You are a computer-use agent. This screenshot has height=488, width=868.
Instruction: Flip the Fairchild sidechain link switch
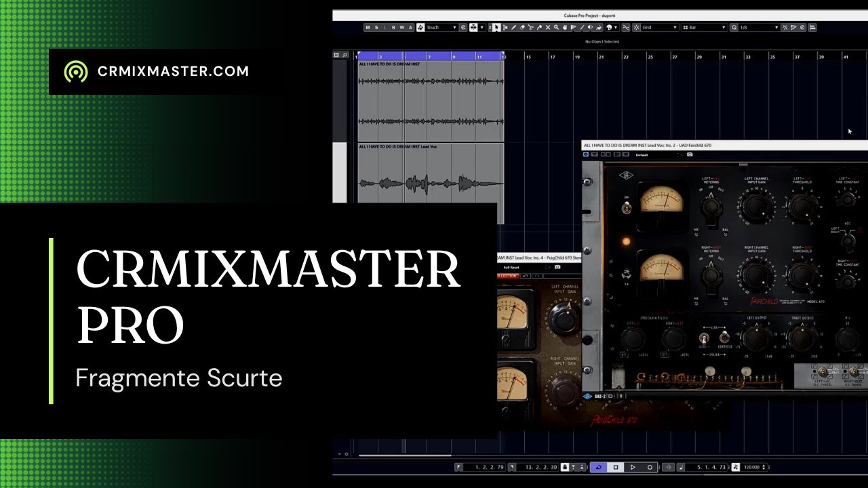704,338
